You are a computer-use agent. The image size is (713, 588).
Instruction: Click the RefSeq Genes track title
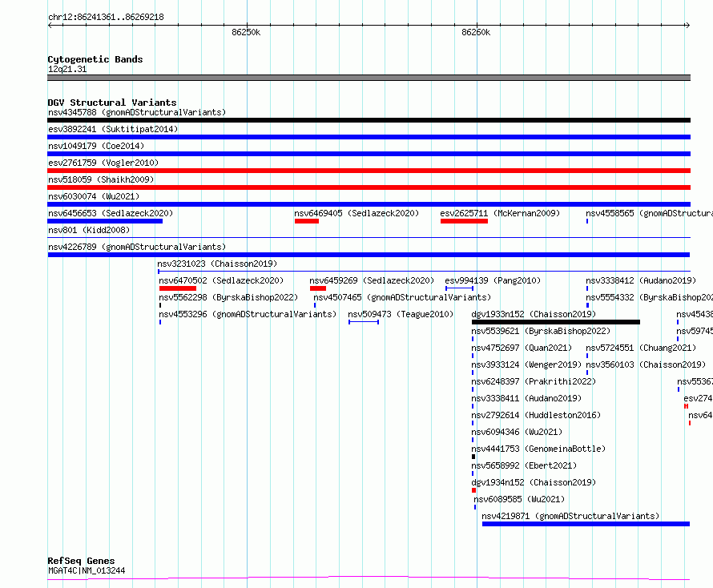coord(81,561)
